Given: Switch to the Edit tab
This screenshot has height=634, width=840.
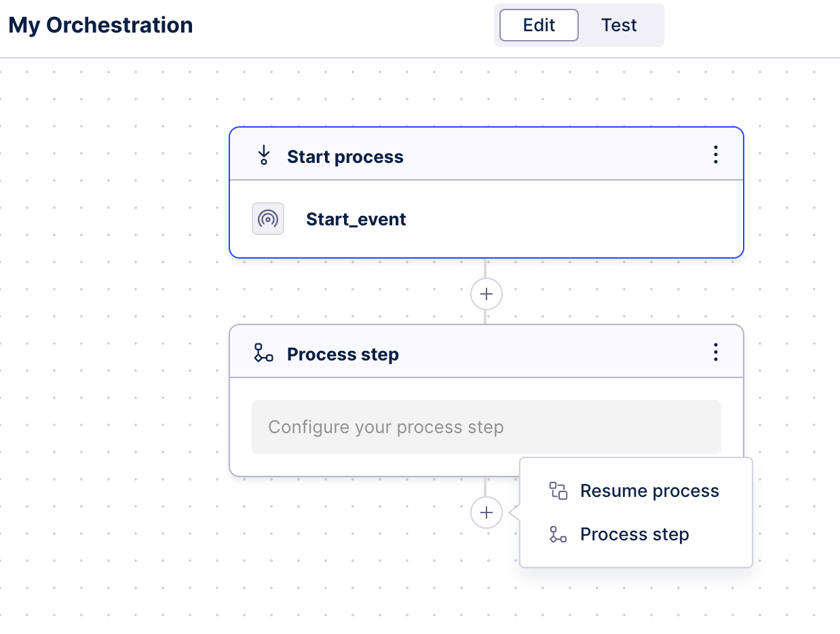Looking at the screenshot, I should click(539, 26).
